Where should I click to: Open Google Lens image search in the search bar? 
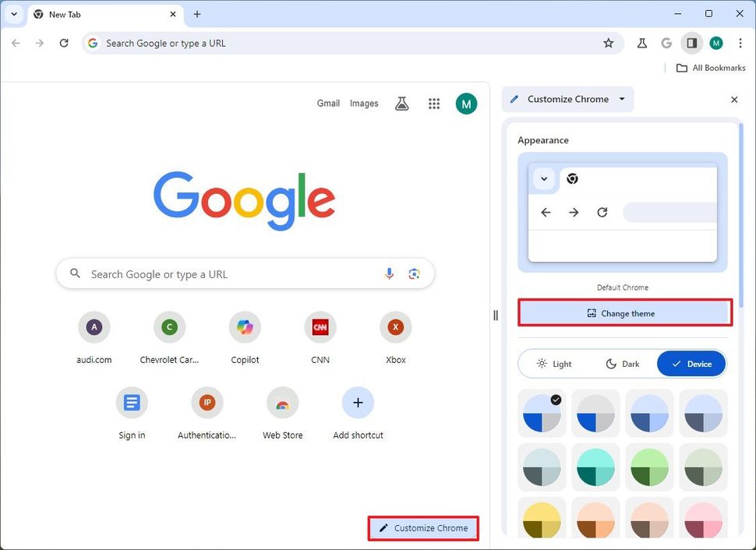414,273
